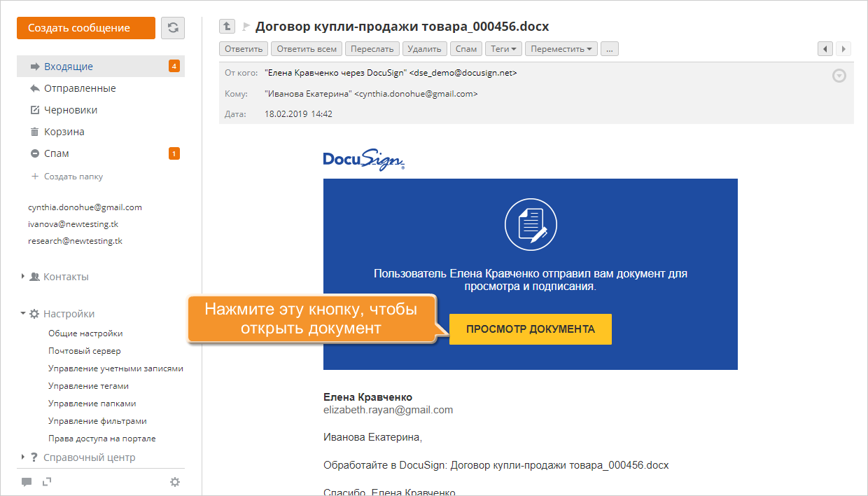868x496 pixels.
Task: Click the Удалить button
Action: pos(425,49)
